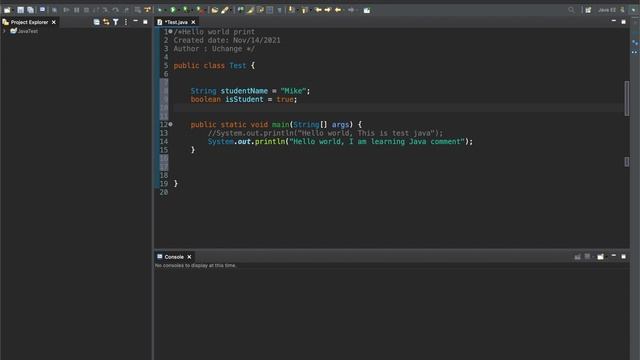Screen dimensions: 640x360
Task: Click the New file wizard icon
Action: [7, 10]
